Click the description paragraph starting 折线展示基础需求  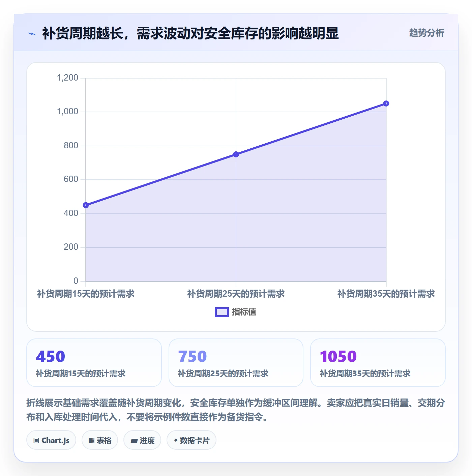[236, 410]
